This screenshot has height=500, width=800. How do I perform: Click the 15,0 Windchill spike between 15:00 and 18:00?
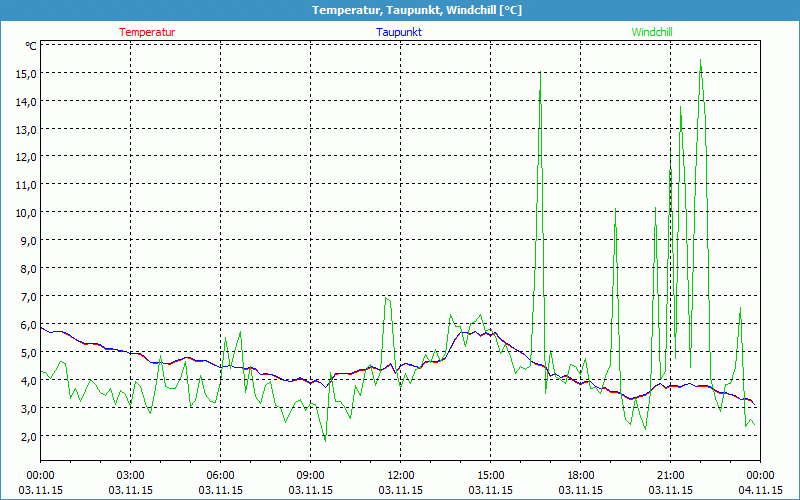coord(540,73)
